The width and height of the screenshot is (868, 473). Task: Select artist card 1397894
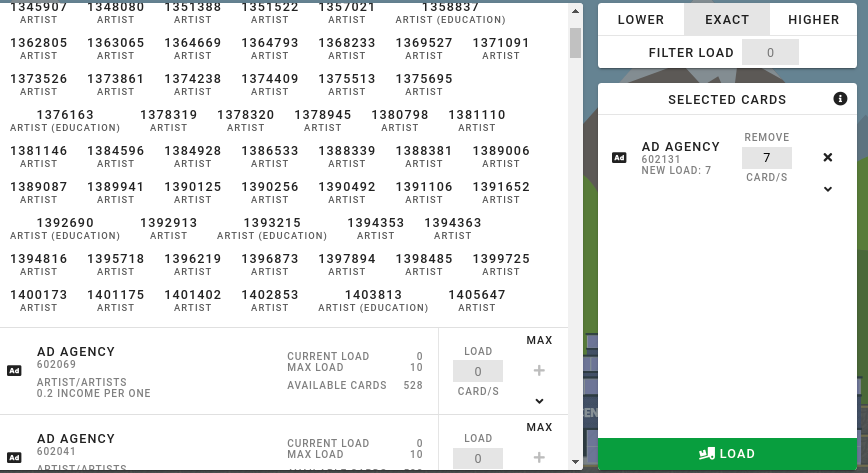pyautogui.click(x=347, y=264)
